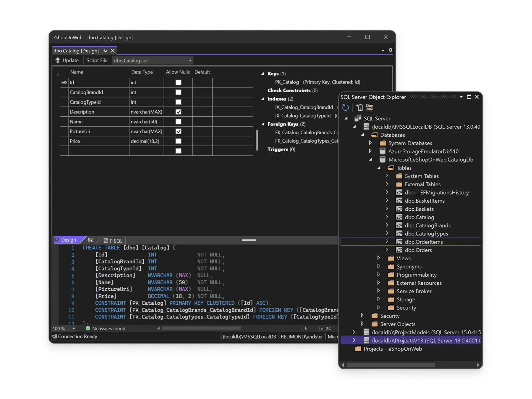This screenshot has height=399, width=532.
Task: Open the document tab list dropdown arrow
Action: click(383, 51)
